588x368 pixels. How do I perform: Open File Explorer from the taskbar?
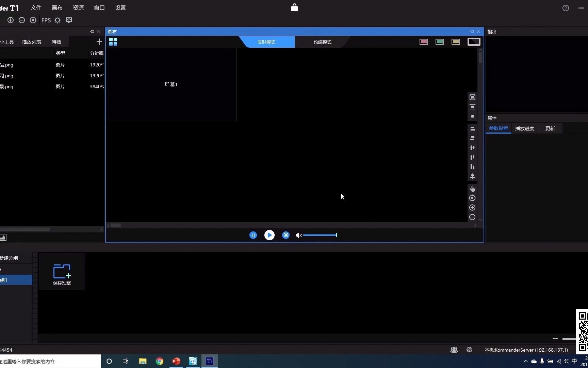[143, 361]
